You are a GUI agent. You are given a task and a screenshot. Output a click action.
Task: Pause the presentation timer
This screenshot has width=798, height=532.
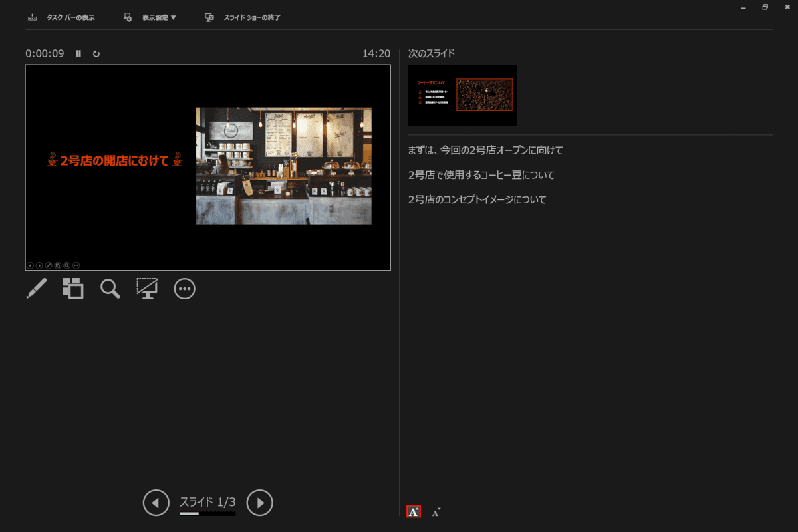pos(78,53)
